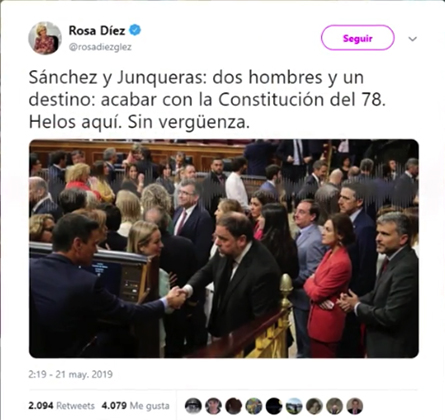Viewport: 445px width, 420px height.
Task: Open Rosa Díez's profile avatar
Action: (45, 38)
